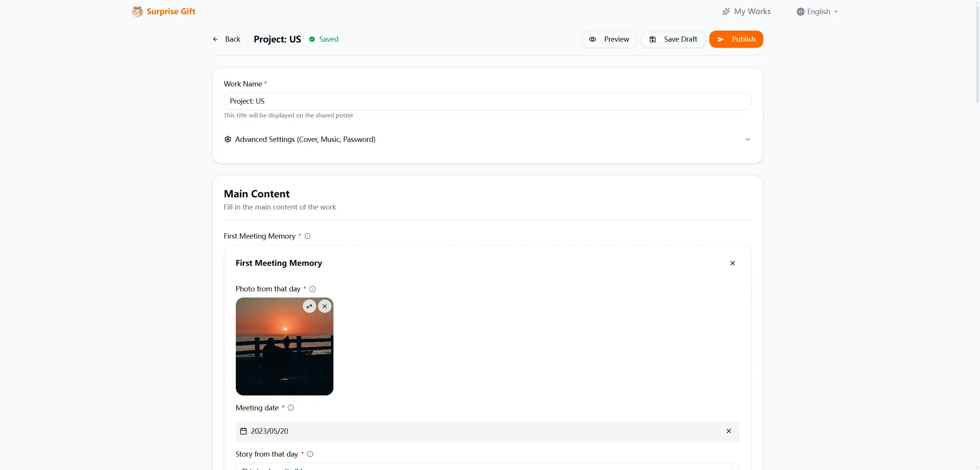Click the Save Draft button

coord(673,39)
